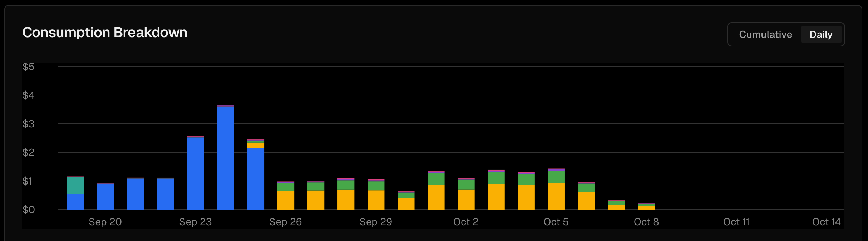
Task: Click the "$4" y-axis label
Action: coord(29,95)
